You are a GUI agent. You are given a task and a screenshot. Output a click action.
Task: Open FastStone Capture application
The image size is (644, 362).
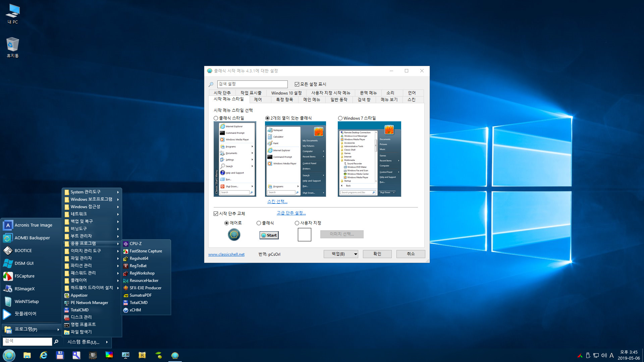pos(146,251)
